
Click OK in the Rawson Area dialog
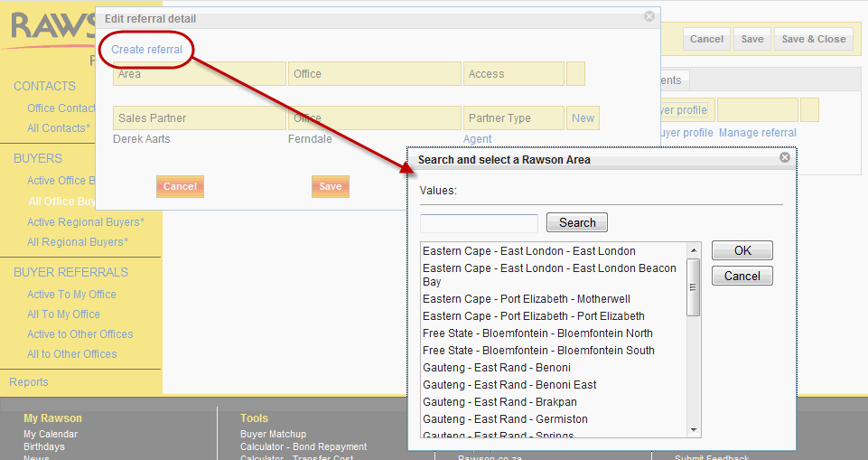742,251
